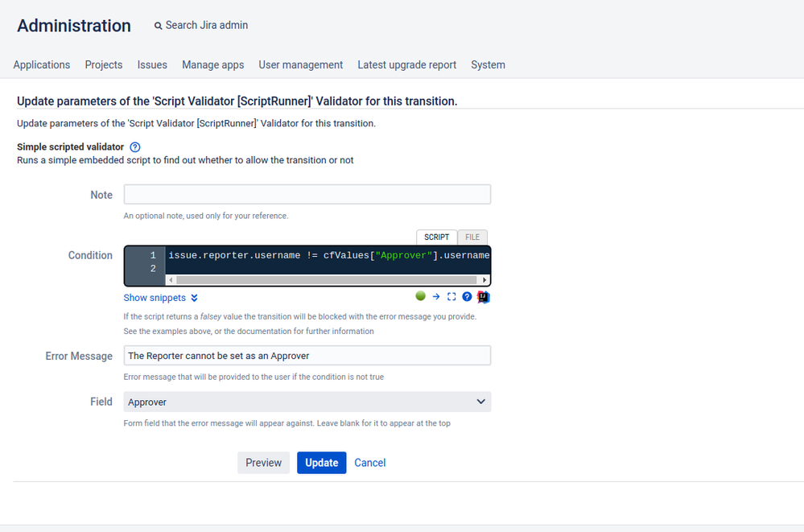Open the User management section

[300, 64]
